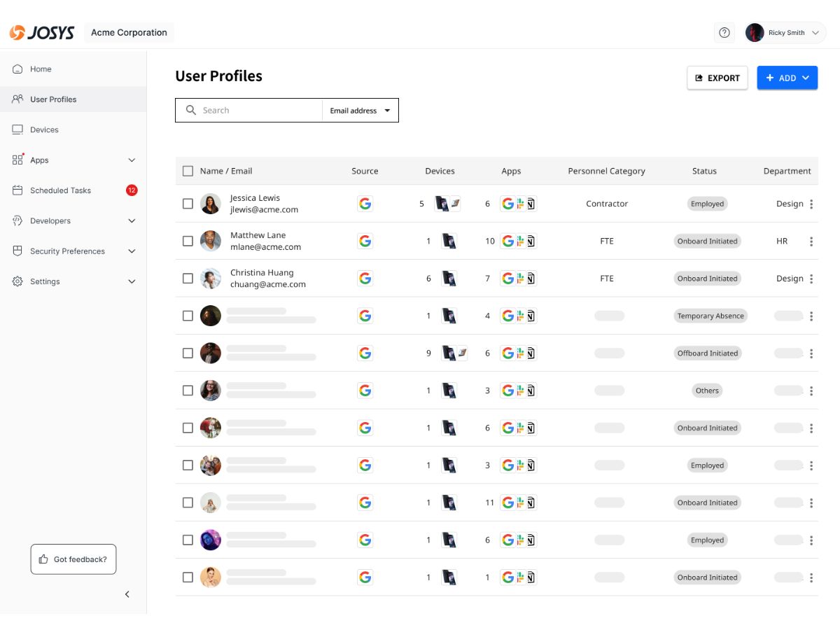Open Scheduled Tasks in sidebar

73,190
